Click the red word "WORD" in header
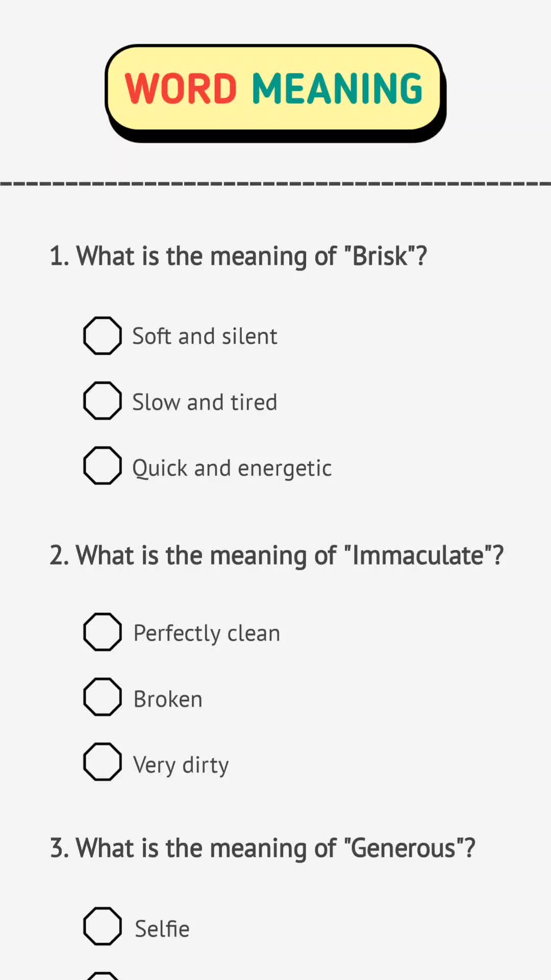This screenshot has height=980, width=551. point(181,89)
